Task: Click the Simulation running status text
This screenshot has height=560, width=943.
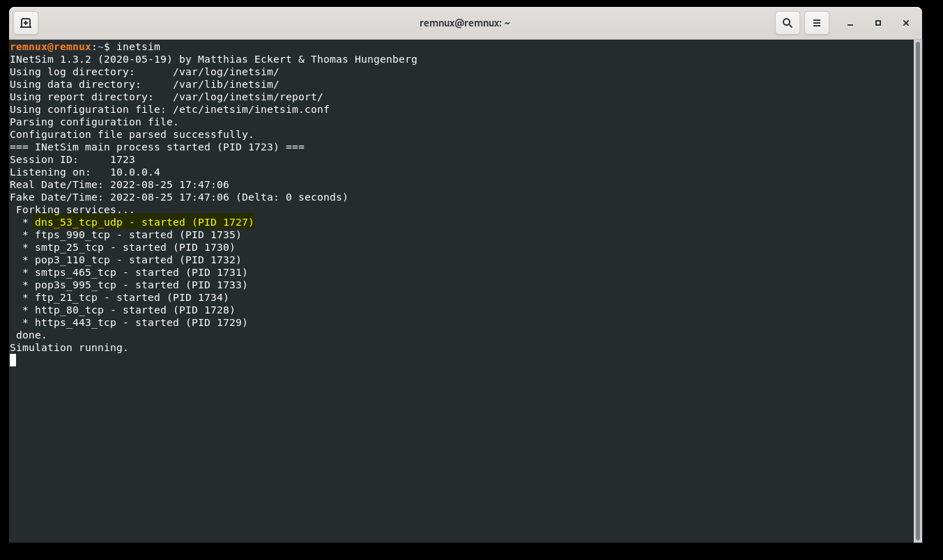Action: click(x=68, y=348)
